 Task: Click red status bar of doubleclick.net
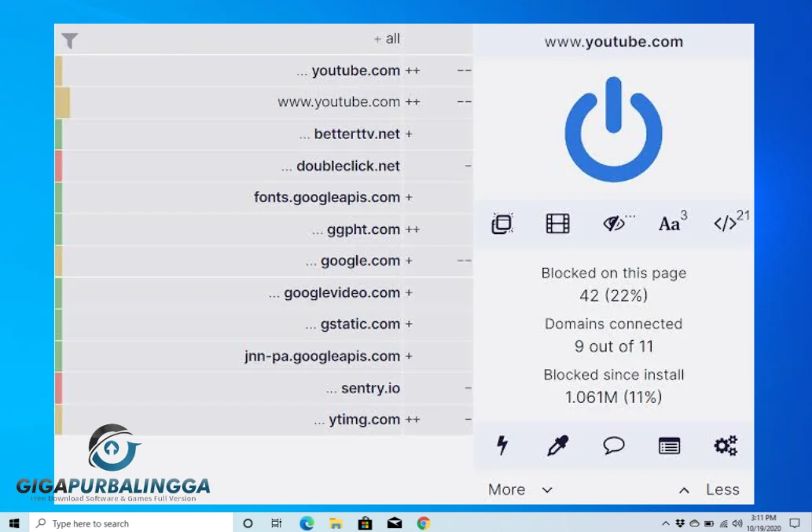pyautogui.click(x=59, y=166)
